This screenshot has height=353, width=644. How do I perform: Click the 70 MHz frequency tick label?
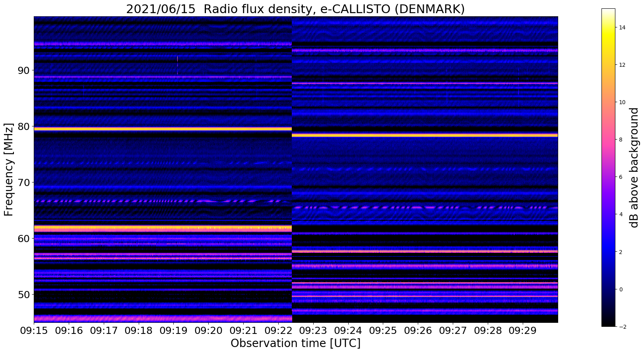(23, 182)
